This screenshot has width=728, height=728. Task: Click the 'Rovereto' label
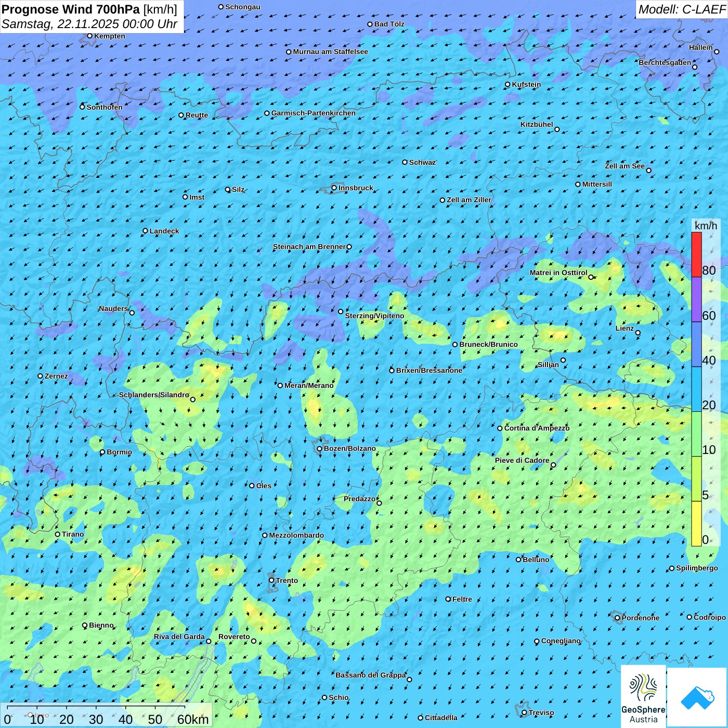click(234, 636)
